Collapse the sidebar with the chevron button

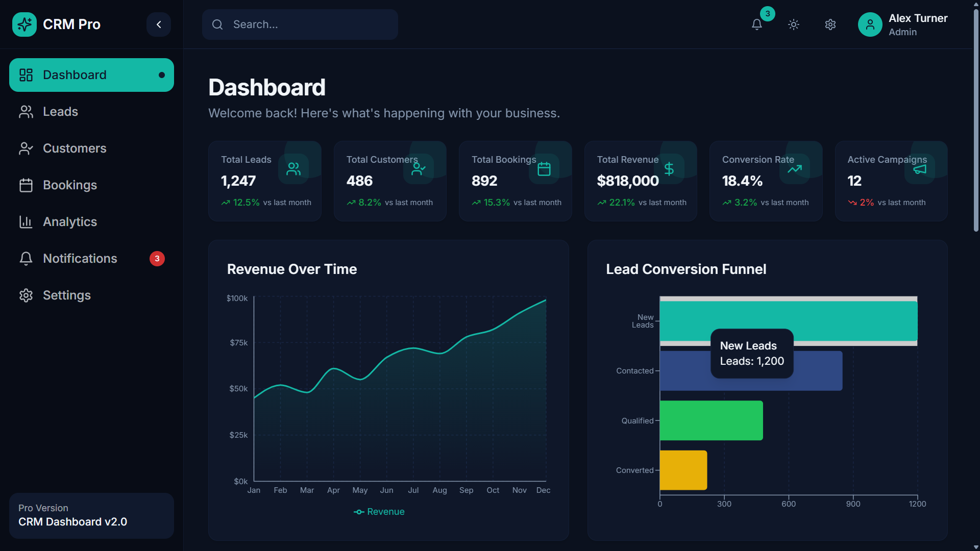[x=159, y=24]
